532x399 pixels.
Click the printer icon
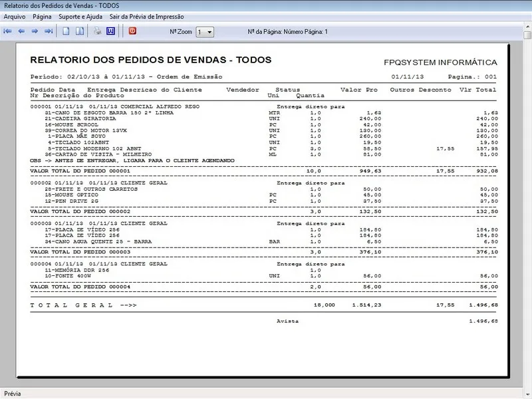pos(97,31)
